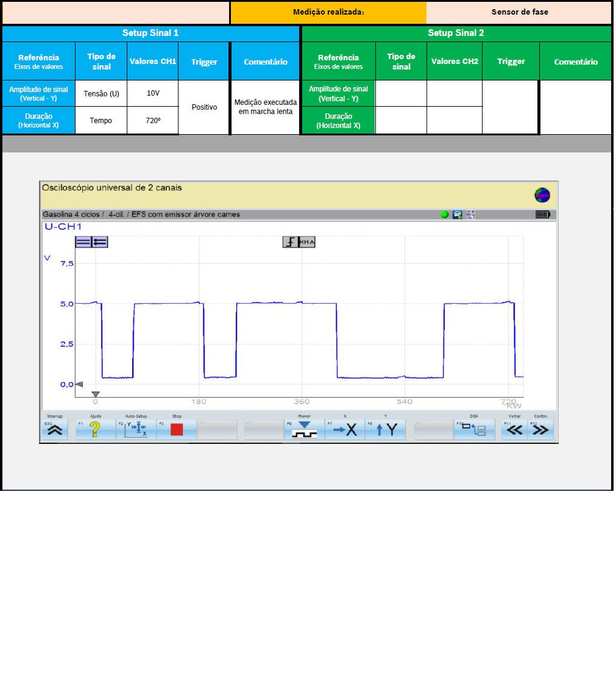The height and width of the screenshot is (675, 616).
Task: Open the channel settings list icon
Action: [100, 242]
